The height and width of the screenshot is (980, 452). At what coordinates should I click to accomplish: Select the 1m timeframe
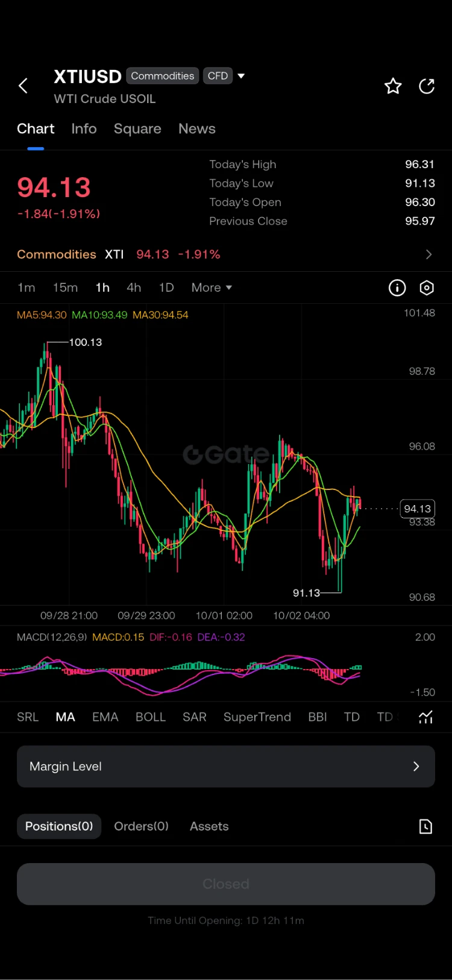27,288
